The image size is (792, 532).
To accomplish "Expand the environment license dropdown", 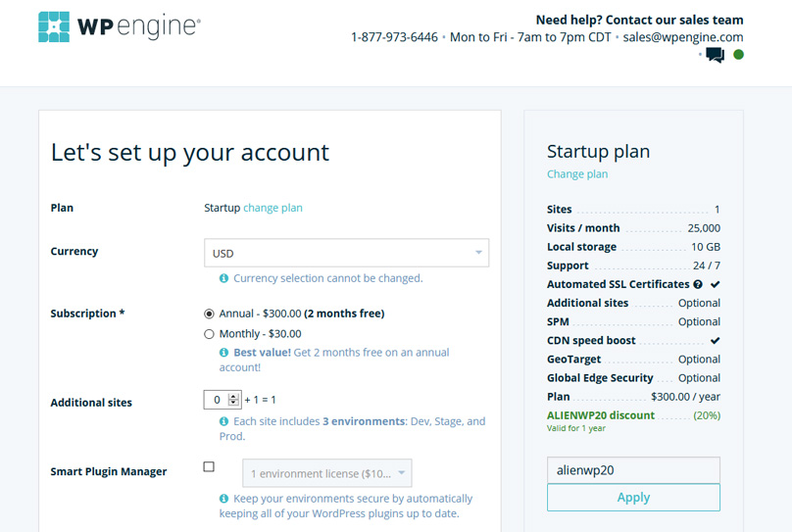I will point(327,473).
